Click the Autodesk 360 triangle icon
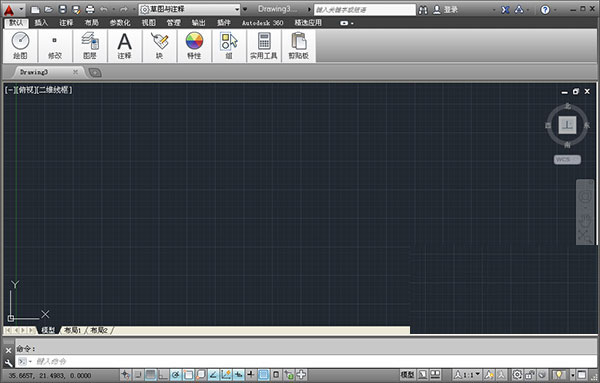This screenshot has width=600, height=383. pos(519,10)
